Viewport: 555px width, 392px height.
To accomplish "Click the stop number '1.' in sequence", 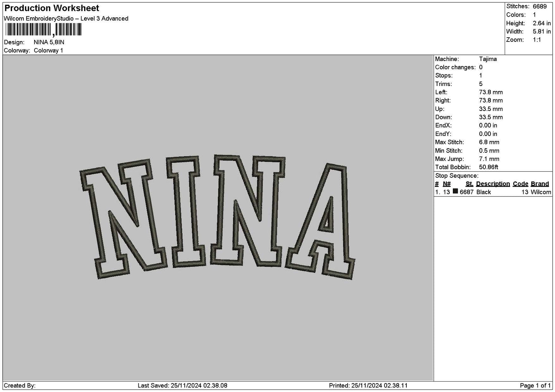I will point(437,192).
